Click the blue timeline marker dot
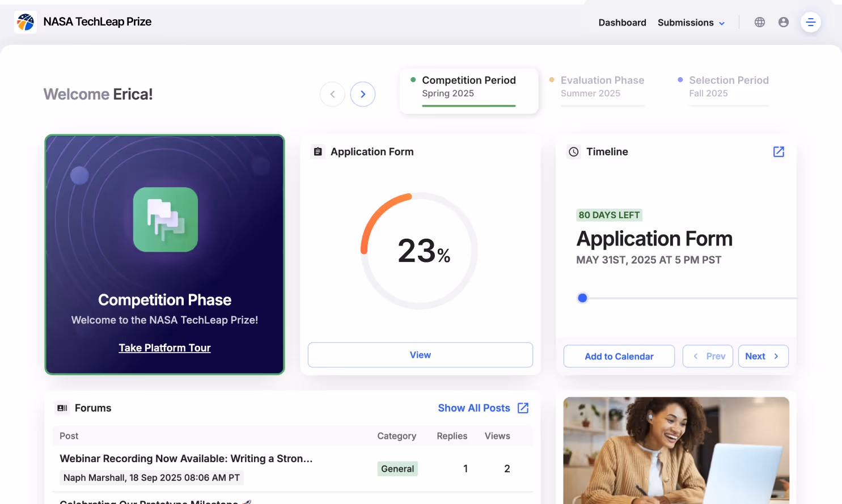The image size is (842, 504). click(582, 298)
